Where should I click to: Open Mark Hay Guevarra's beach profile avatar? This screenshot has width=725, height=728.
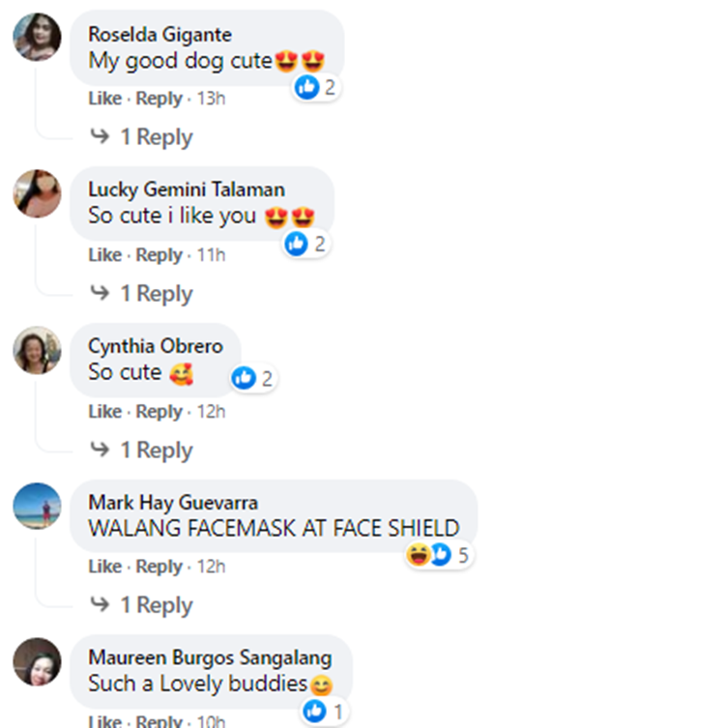[x=37, y=506]
